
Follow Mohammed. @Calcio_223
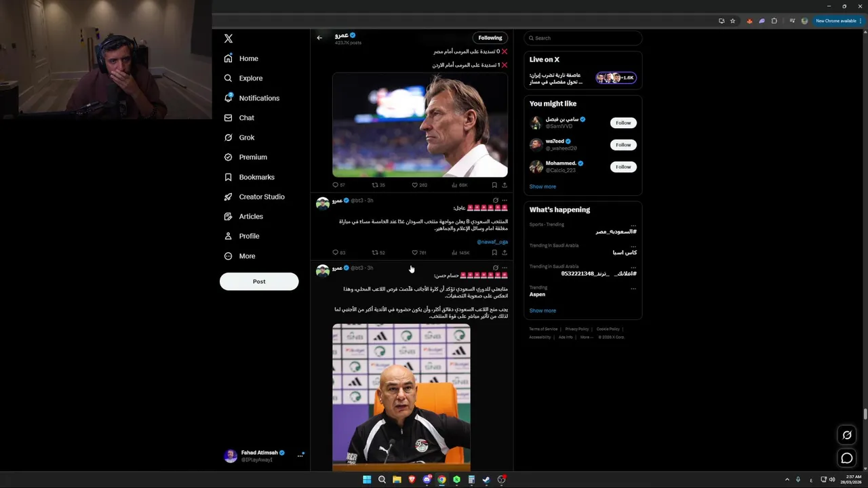coord(623,167)
